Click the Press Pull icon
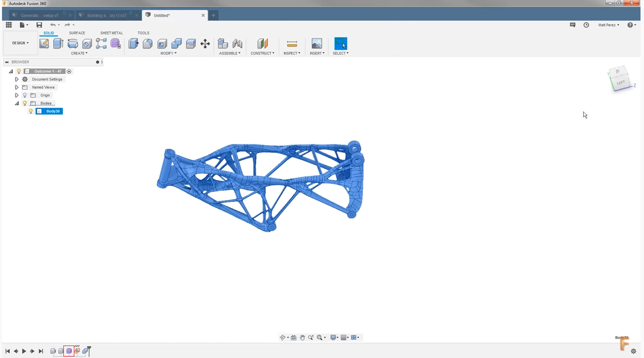The height and width of the screenshot is (358, 644). click(134, 44)
